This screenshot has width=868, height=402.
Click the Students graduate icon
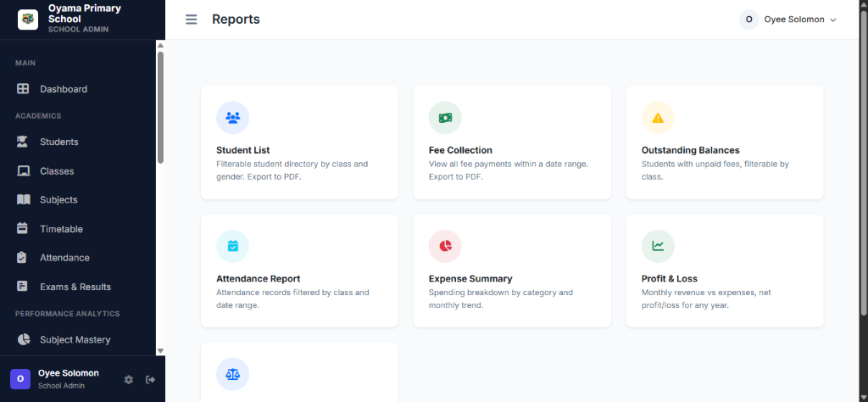[23, 142]
